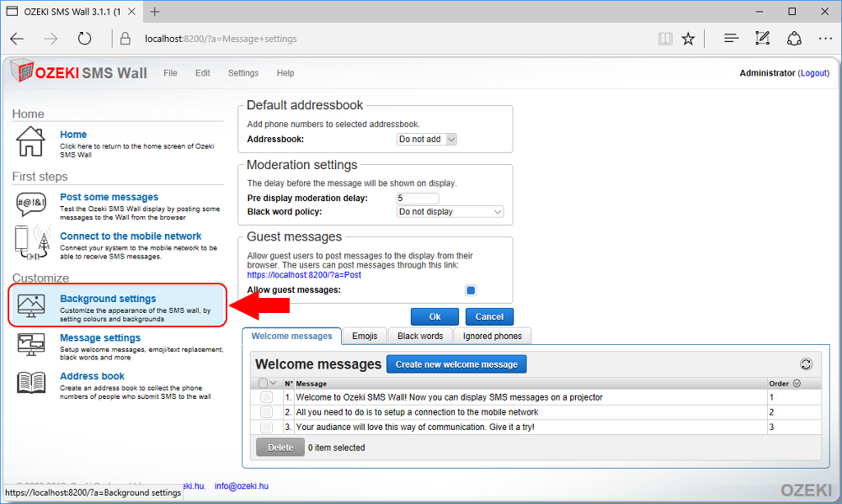Open the browser reading view icon
The width and height of the screenshot is (842, 504).
pos(665,39)
